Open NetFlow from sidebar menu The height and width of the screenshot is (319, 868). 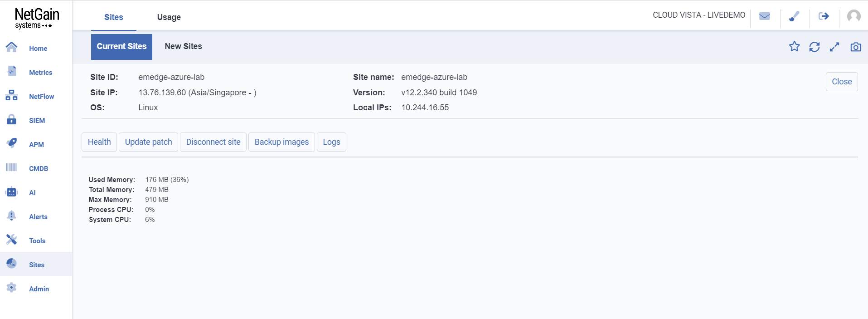click(x=42, y=97)
